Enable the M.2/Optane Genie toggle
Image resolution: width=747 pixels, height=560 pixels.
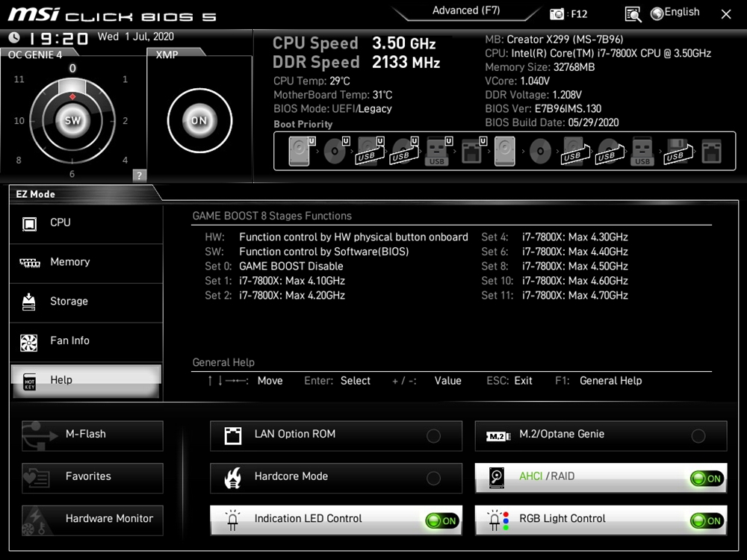tap(698, 436)
